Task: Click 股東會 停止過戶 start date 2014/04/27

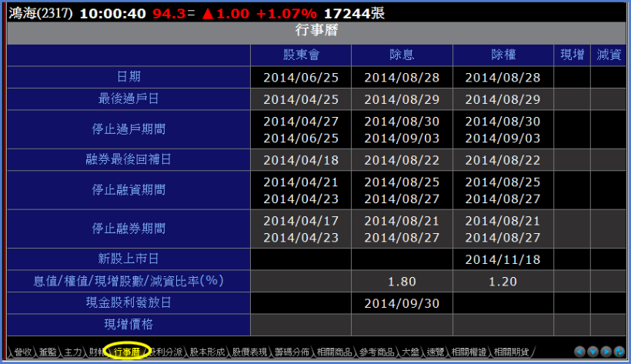Action: (x=301, y=122)
